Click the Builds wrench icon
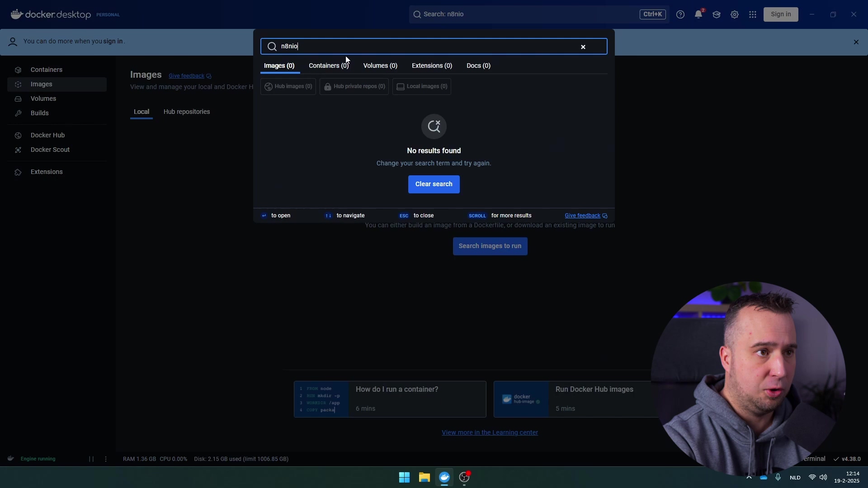868x488 pixels. click(18, 113)
